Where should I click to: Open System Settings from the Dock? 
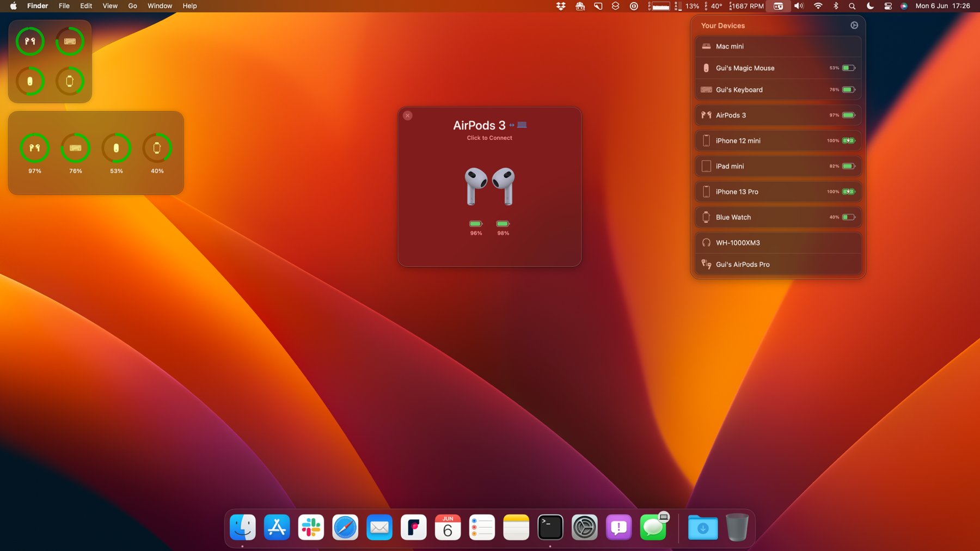pos(585,527)
